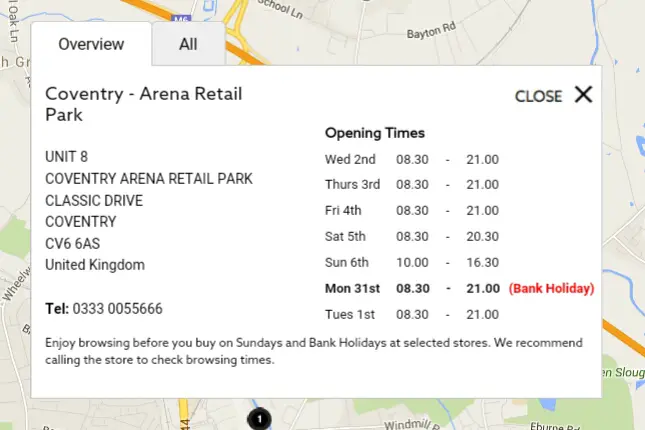Click the CLOSE text label
This screenshot has height=430, width=645.
click(x=538, y=96)
